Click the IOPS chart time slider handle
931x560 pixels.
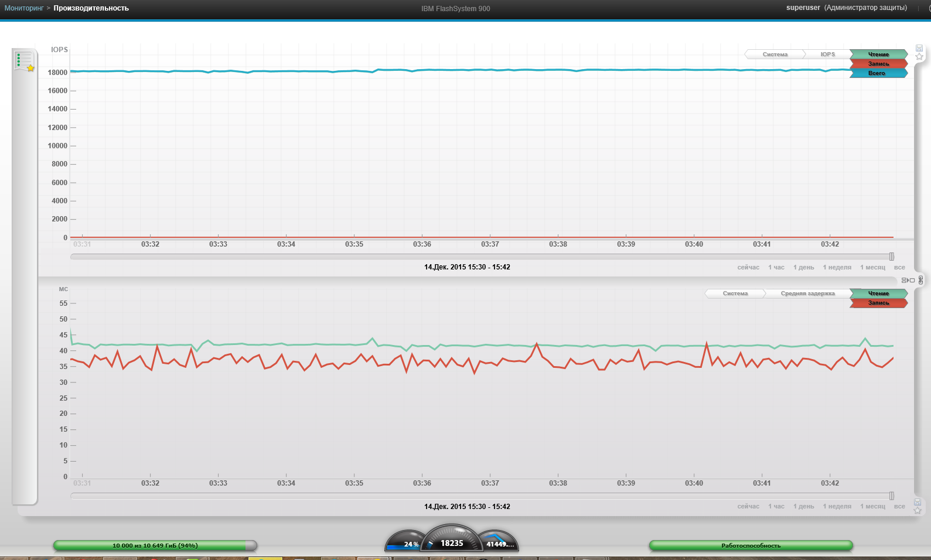click(892, 257)
